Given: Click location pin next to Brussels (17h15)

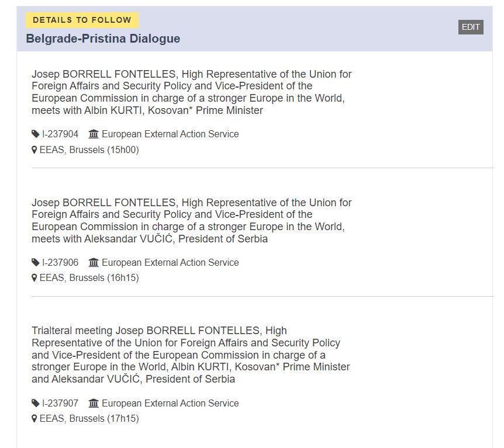Looking at the screenshot, I should tap(34, 418).
